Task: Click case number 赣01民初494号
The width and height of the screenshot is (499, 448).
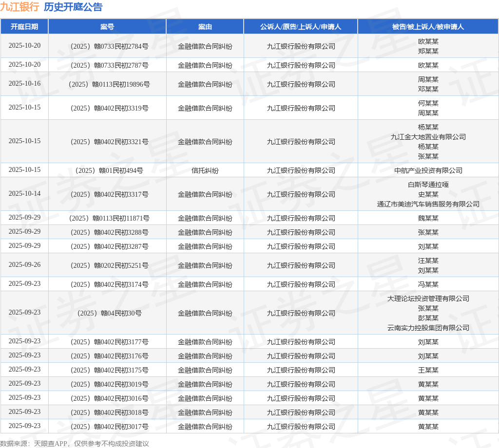Action: pos(110,170)
